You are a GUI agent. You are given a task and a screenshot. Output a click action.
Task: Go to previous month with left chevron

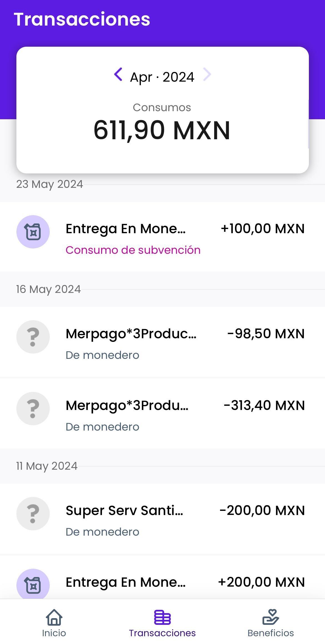point(118,74)
